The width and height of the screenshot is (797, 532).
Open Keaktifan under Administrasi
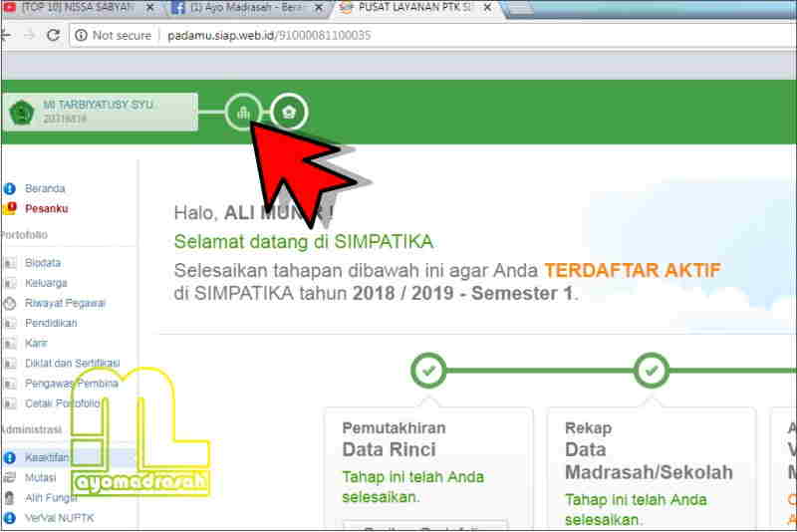(46, 457)
